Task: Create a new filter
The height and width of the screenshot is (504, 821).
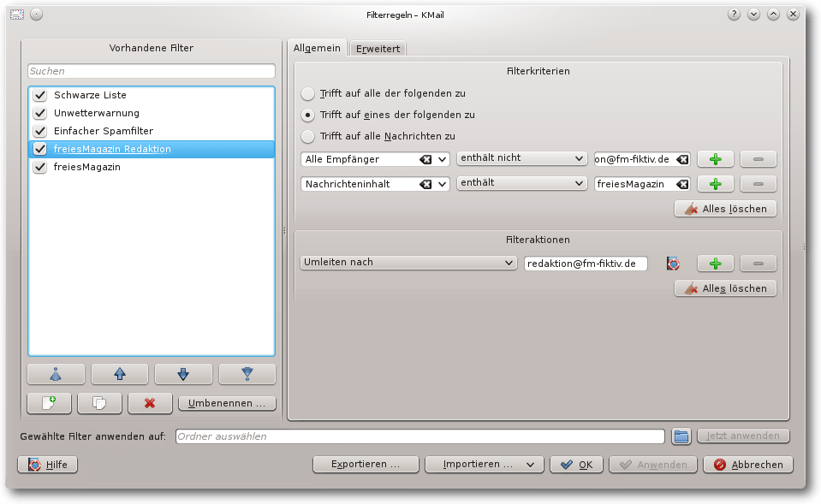Action: [x=49, y=403]
